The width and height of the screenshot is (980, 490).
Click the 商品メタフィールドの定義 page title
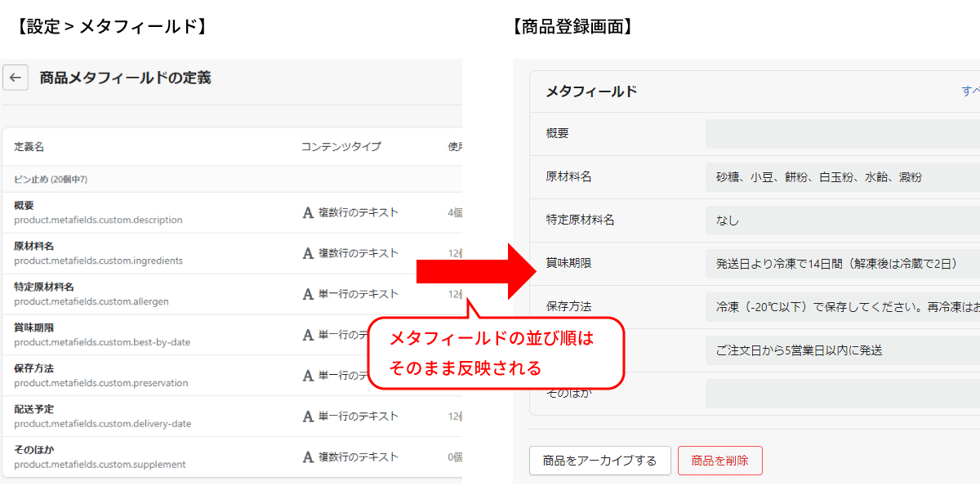125,78
